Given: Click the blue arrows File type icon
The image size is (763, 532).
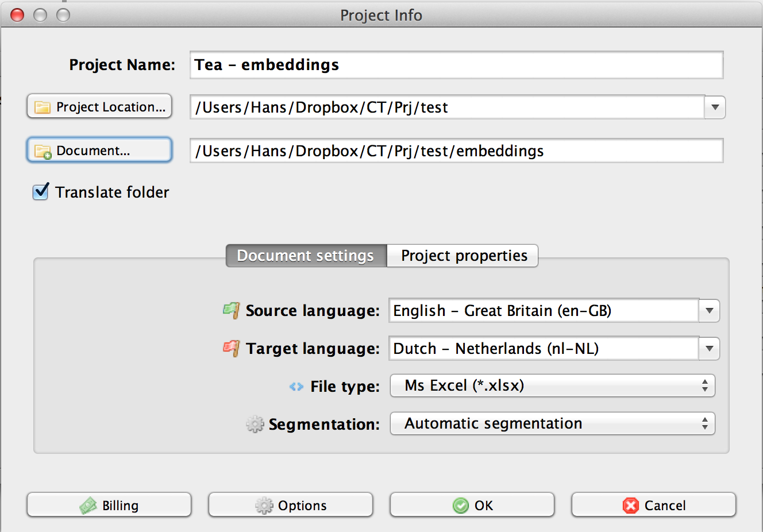Looking at the screenshot, I should click(296, 387).
